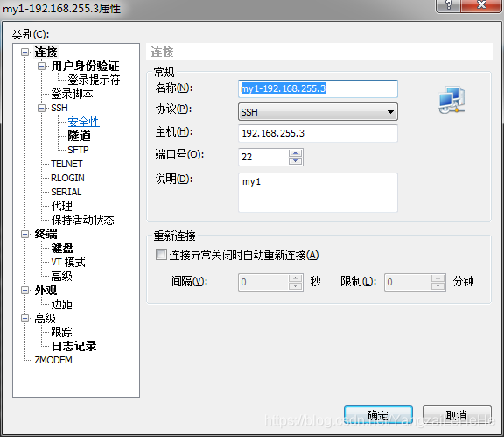Select 日志记录 tree item
This screenshot has height=437, width=504.
[73, 346]
